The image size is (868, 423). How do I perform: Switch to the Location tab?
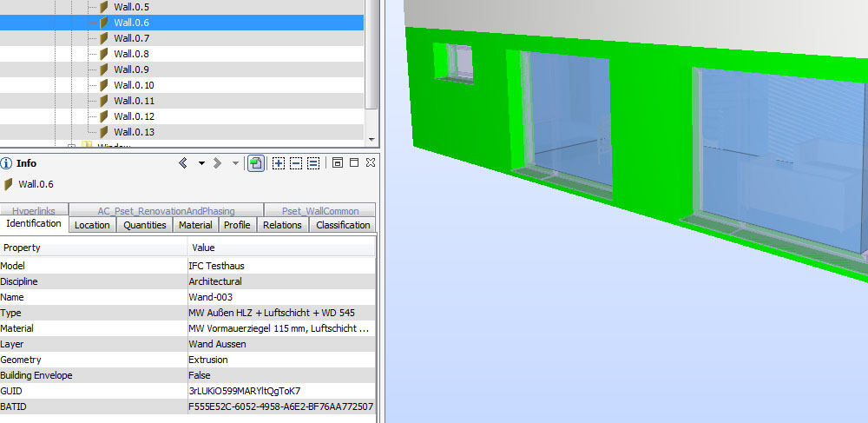click(x=92, y=225)
